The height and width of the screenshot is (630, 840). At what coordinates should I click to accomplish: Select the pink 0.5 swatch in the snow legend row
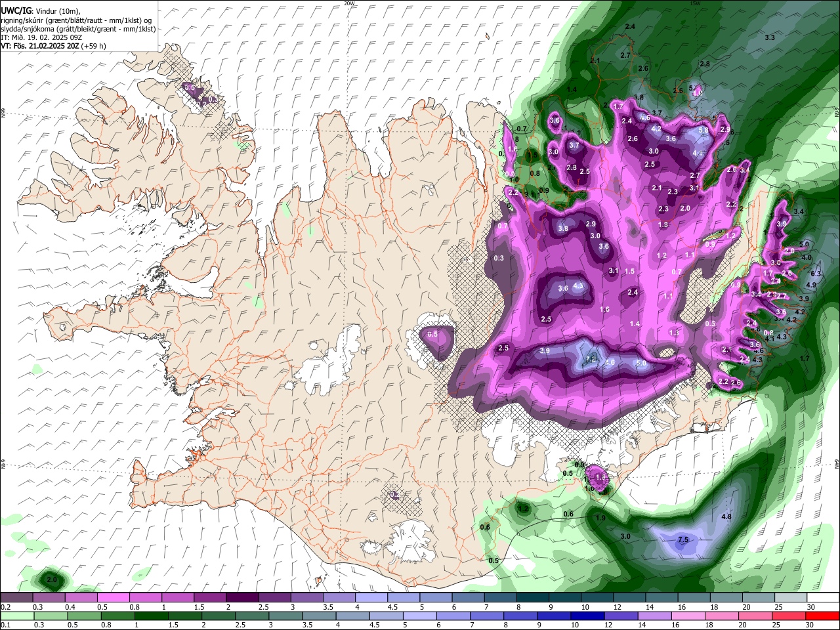[114, 597]
